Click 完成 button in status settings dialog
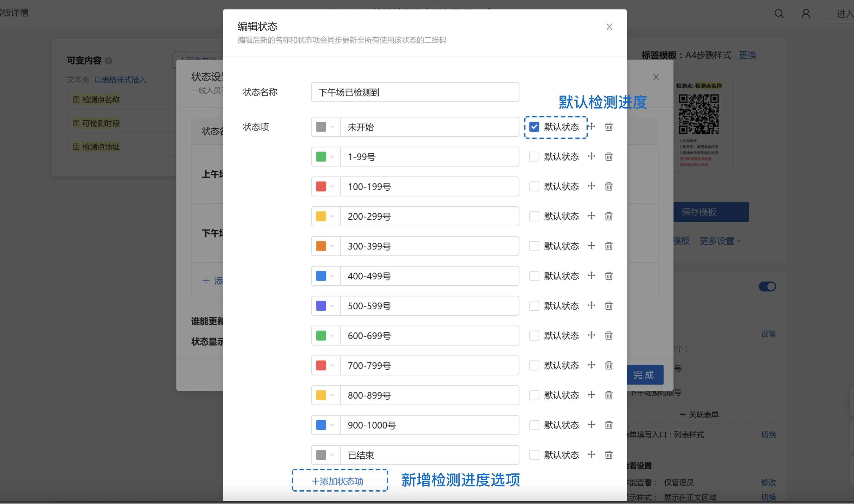 [644, 375]
